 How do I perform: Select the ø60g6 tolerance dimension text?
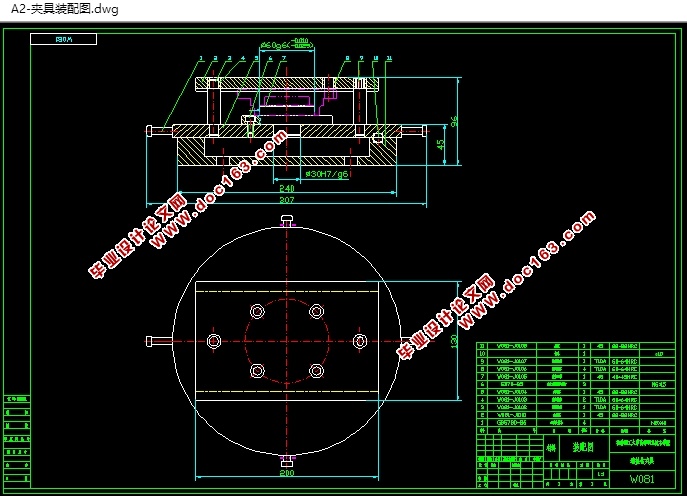(x=287, y=44)
